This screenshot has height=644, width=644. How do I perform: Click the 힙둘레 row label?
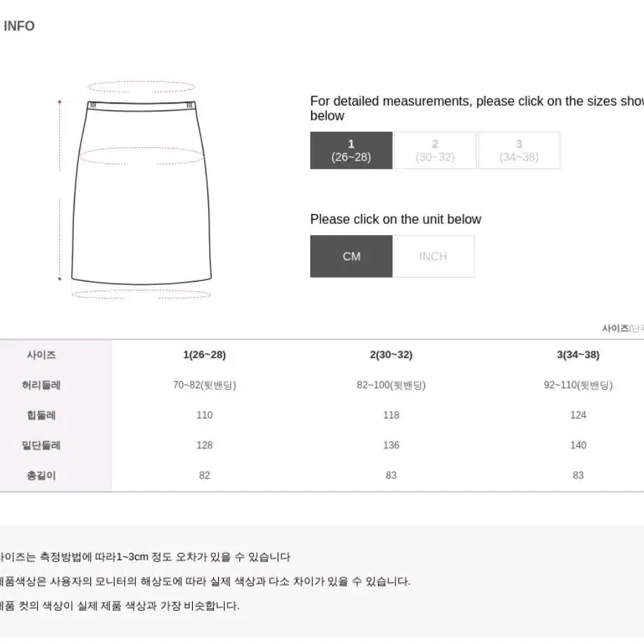coord(41,415)
